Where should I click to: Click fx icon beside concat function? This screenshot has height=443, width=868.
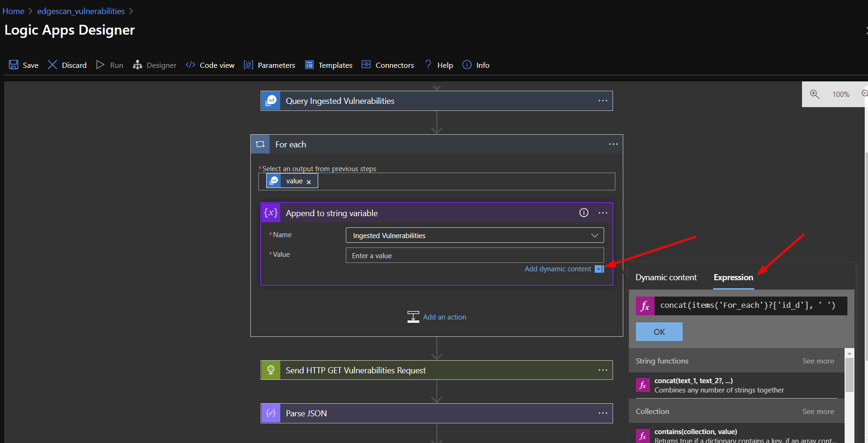point(643,385)
